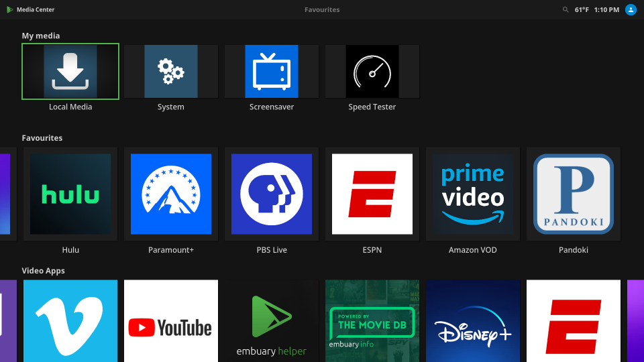This screenshot has width=644, height=362.
Task: Open the System settings gears tile
Action: click(171, 72)
